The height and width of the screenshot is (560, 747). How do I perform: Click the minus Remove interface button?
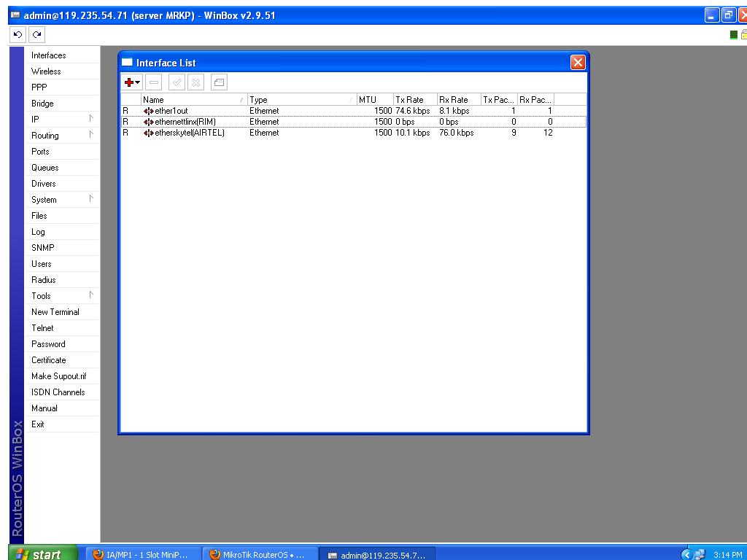click(x=153, y=82)
